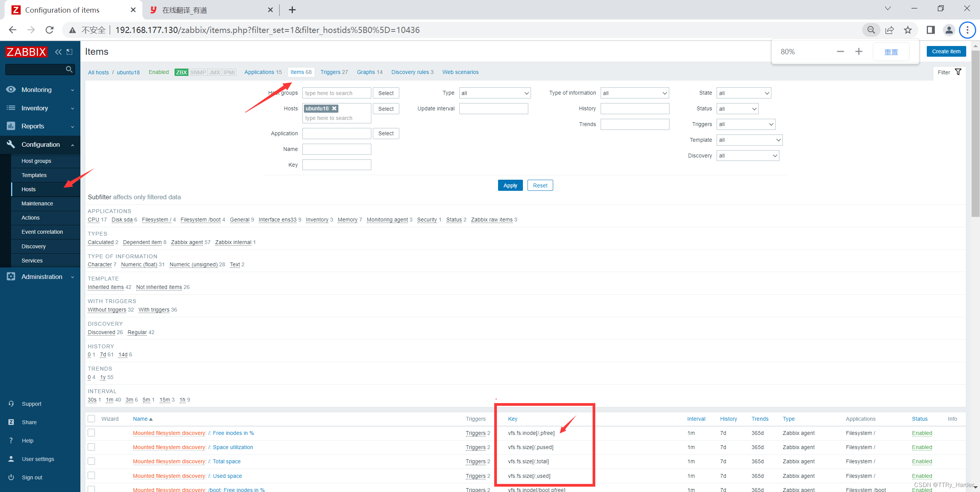
Task: Open the Status filter dropdown
Action: pyautogui.click(x=737, y=108)
